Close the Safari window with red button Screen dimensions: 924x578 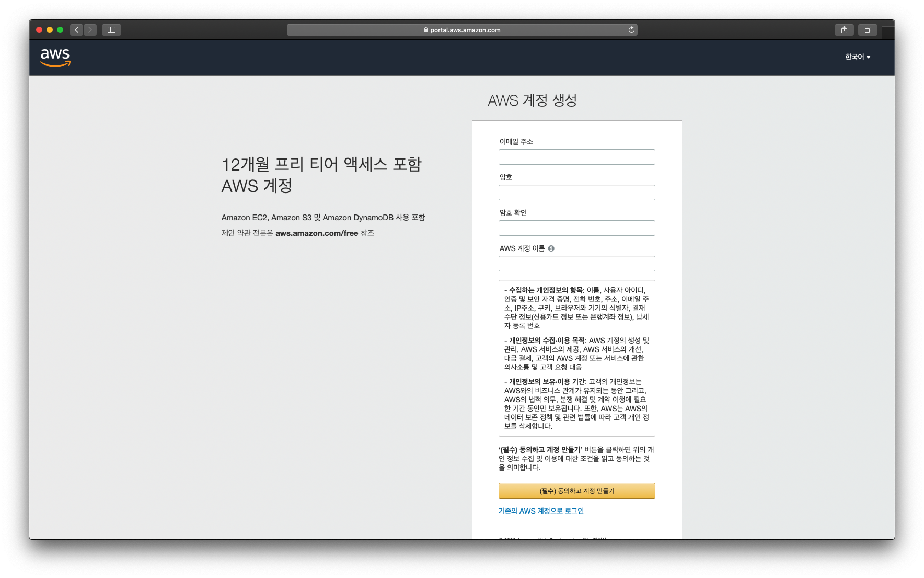pyautogui.click(x=39, y=30)
